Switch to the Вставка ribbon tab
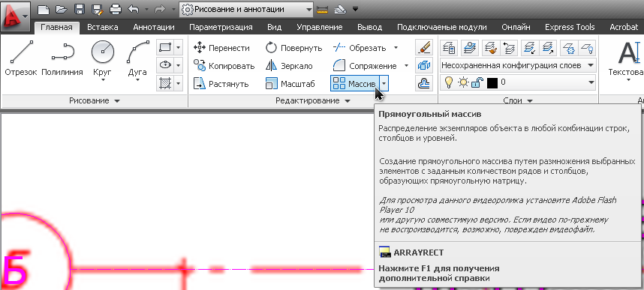The height and width of the screenshot is (290, 644). coord(103,27)
